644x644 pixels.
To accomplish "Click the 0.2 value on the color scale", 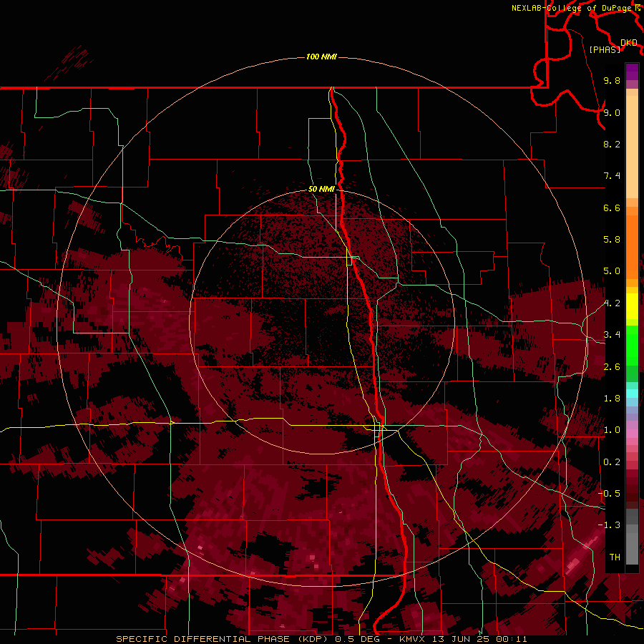I will click(x=612, y=462).
